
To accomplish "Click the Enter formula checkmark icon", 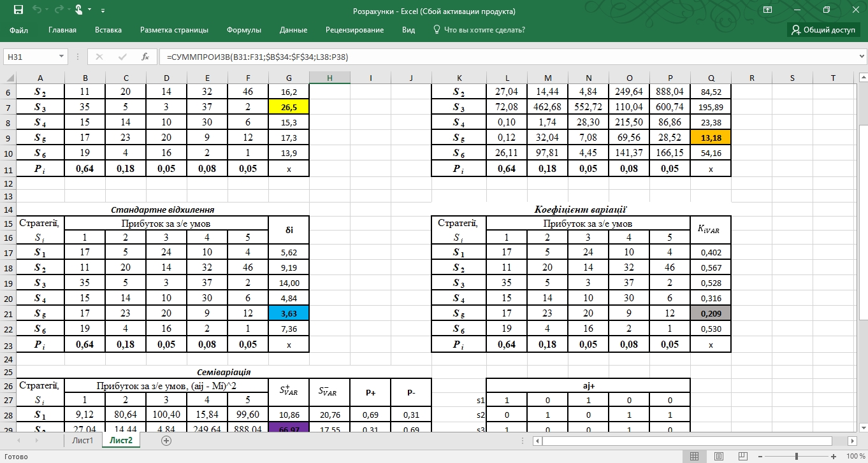I will [x=122, y=57].
